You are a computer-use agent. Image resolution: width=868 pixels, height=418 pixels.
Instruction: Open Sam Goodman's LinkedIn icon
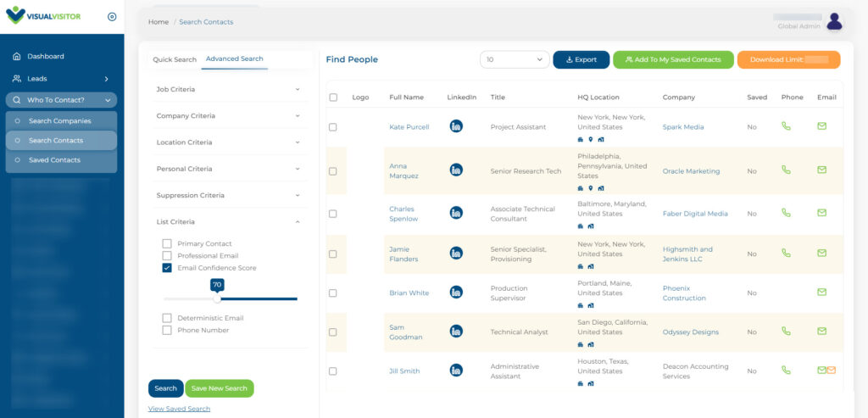point(456,331)
